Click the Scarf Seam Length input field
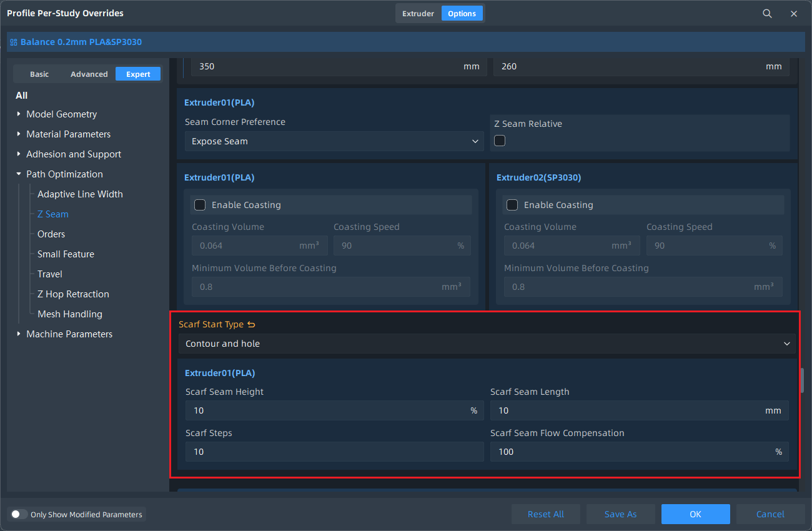The height and width of the screenshot is (531, 812). pos(640,410)
